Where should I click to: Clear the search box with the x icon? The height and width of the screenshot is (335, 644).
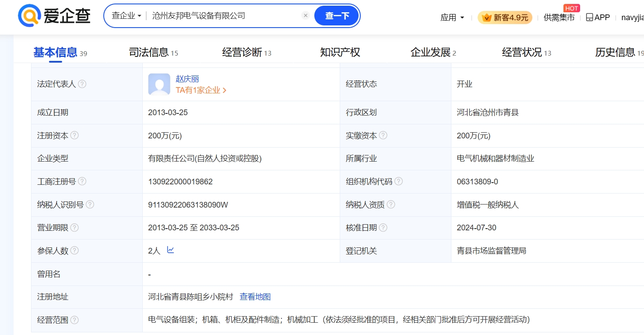point(306,16)
